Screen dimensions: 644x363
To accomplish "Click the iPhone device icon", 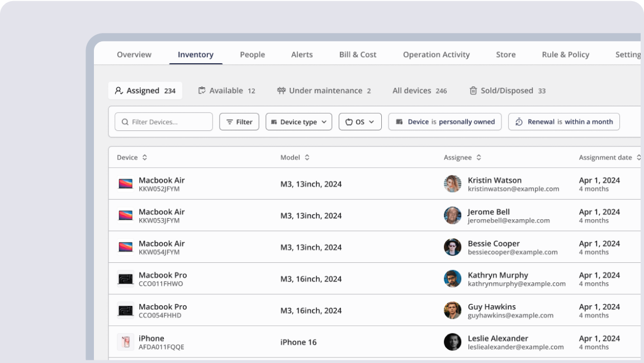I will 125,342.
